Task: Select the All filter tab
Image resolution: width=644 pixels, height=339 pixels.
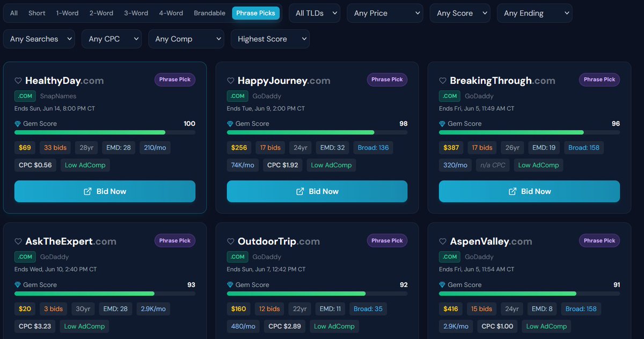Action: pos(14,13)
